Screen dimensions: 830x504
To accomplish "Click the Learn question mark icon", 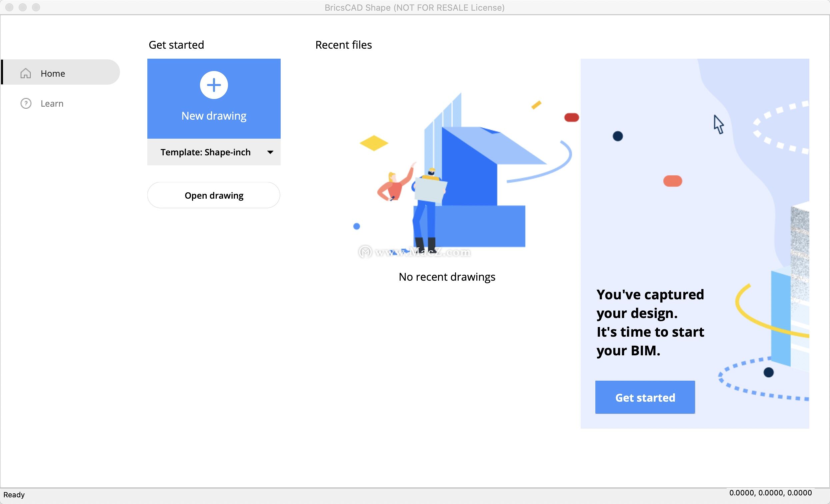I will coord(26,103).
